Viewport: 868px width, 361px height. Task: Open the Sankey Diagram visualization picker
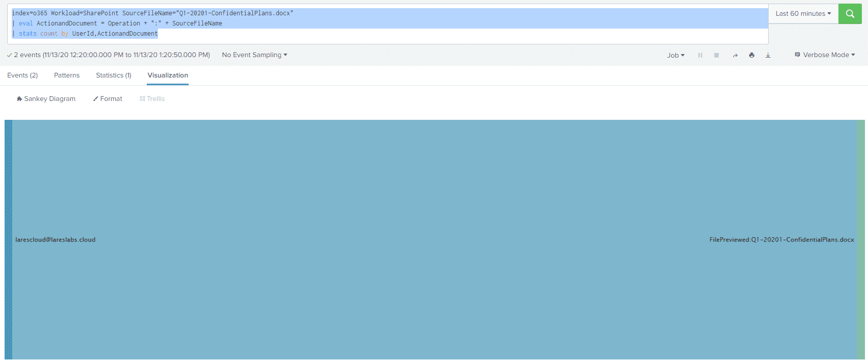46,99
